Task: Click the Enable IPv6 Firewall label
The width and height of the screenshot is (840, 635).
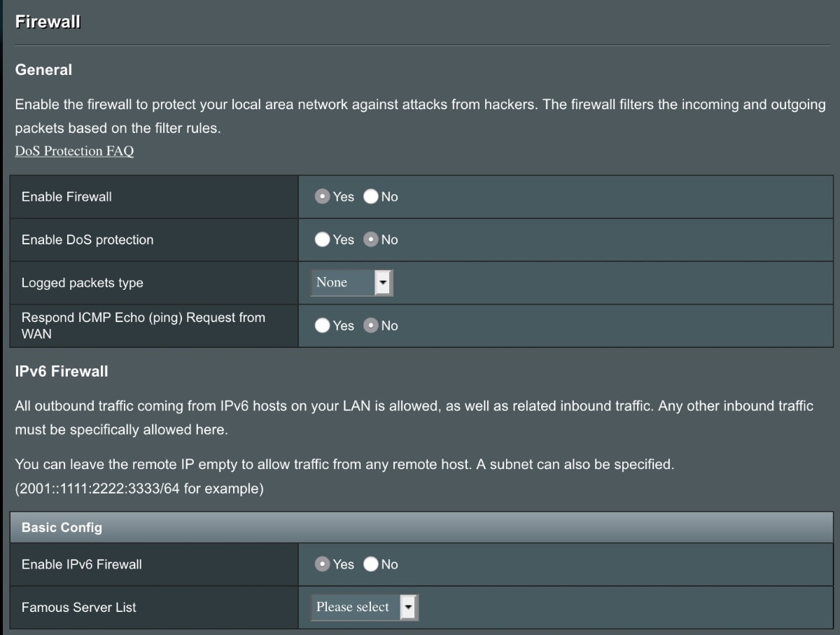Action: pos(81,564)
